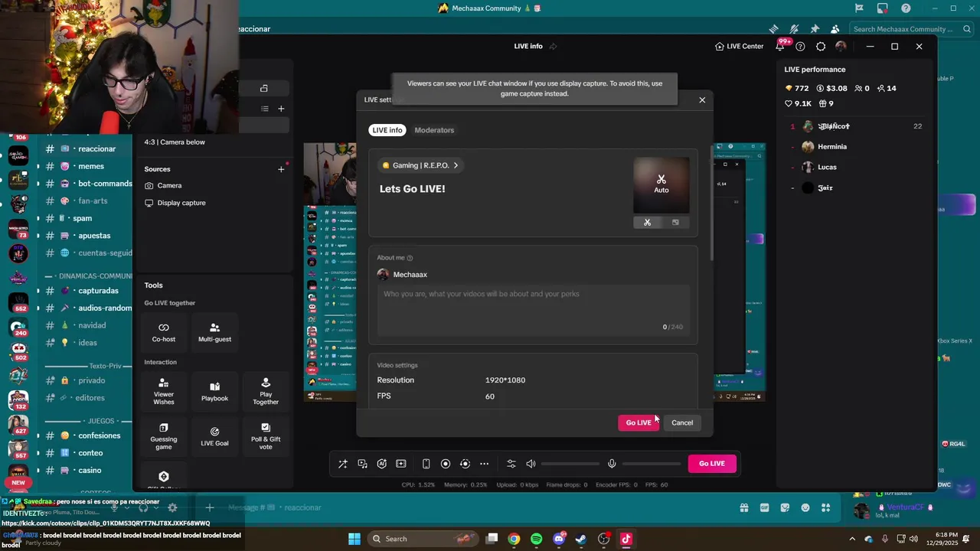Open the Multi-guest tool
Image resolution: width=980 pixels, height=551 pixels.
point(214,332)
